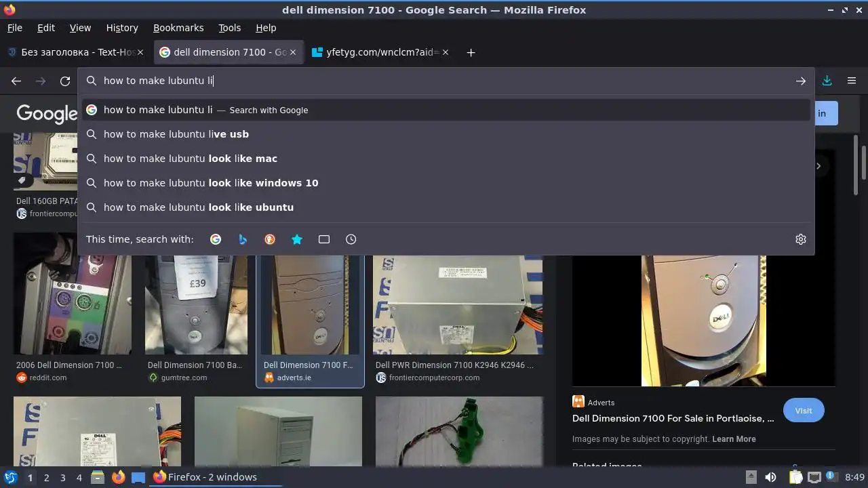This screenshot has height=488, width=868.
Task: Open clipboard manager tray icon
Action: (795, 477)
